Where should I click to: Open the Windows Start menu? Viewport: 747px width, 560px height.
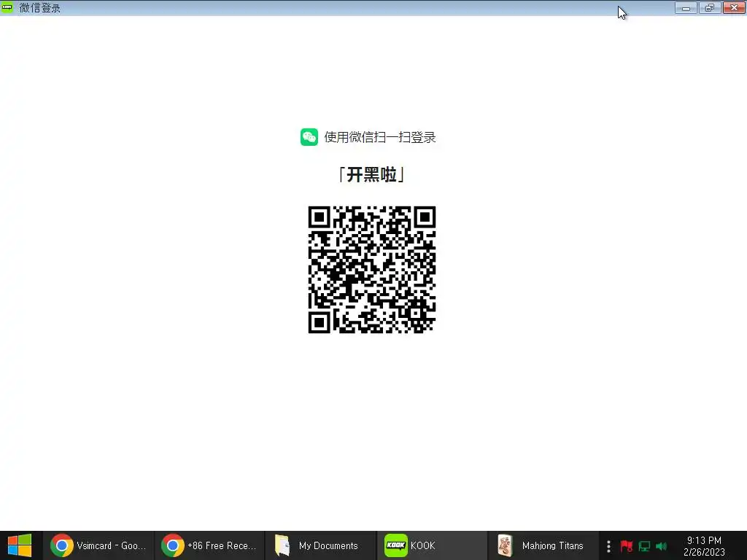click(20, 545)
